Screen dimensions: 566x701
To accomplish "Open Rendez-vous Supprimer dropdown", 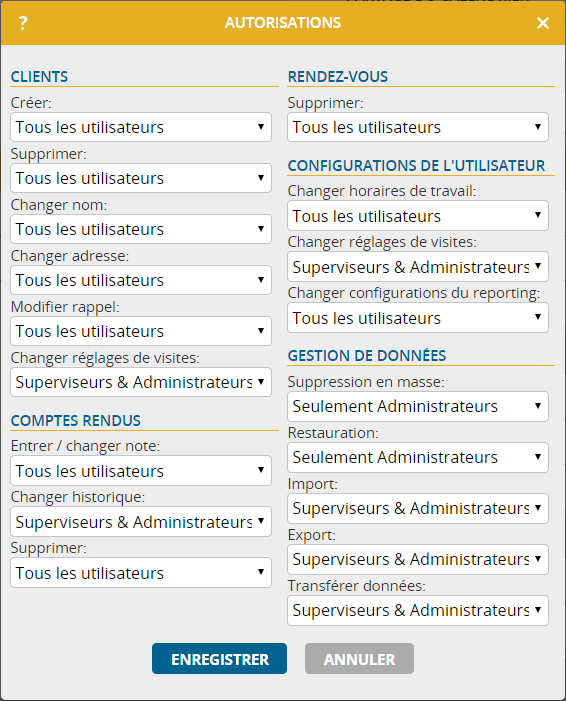I will tap(418, 127).
